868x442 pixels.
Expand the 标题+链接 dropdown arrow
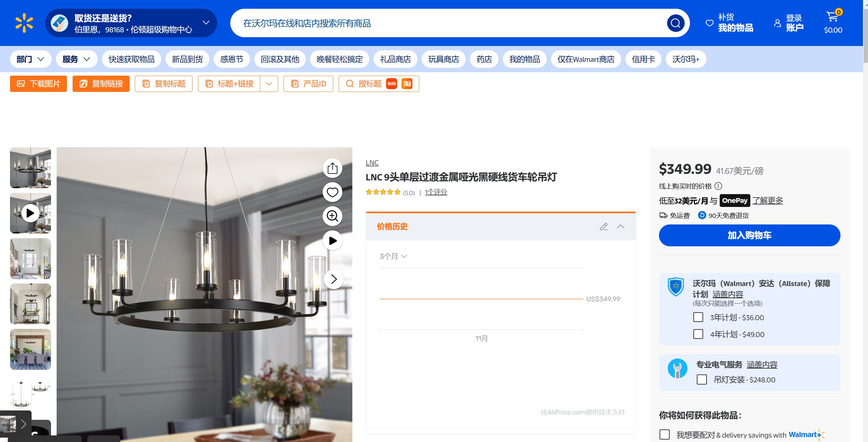[269, 84]
